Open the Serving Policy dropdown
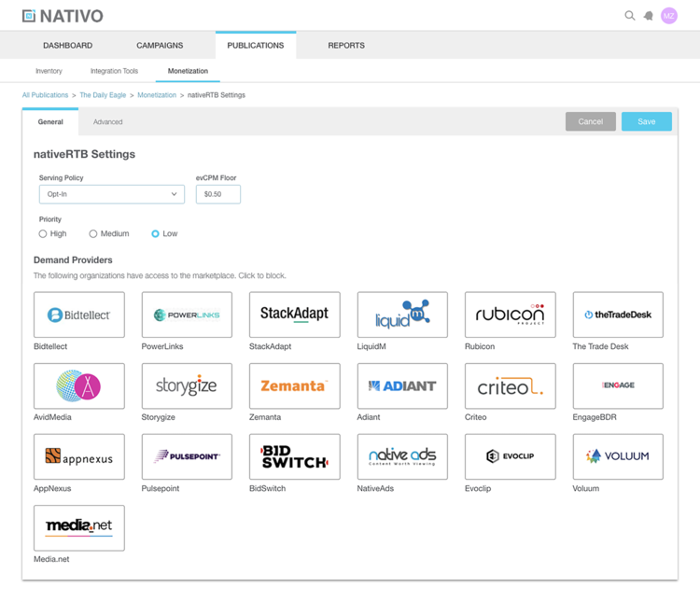 [112, 194]
